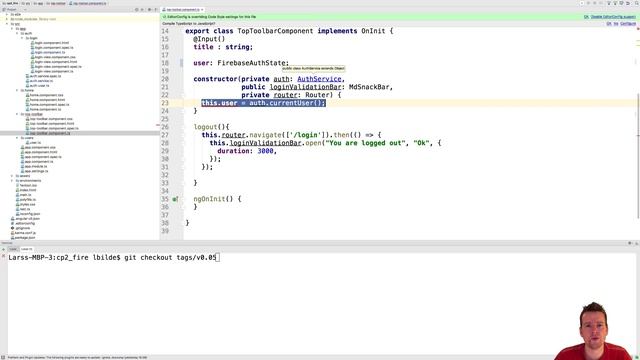Image resolution: width=640 pixels, height=360 pixels.
Task: Switch to the Local terminal tab
Action: coord(13,249)
